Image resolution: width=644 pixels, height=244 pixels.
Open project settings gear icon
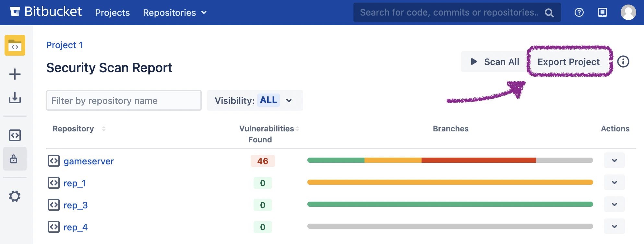(x=15, y=196)
